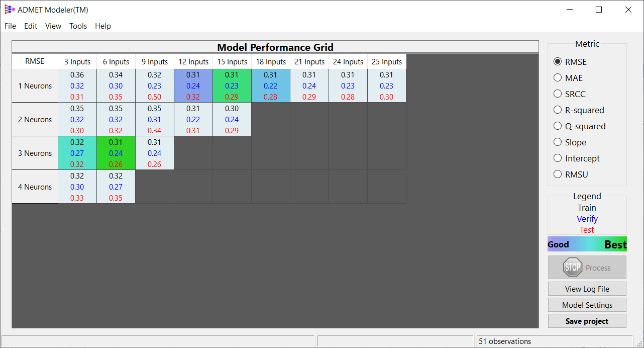Click the '12 Inputs' column header
This screenshot has width=644, height=348.
click(193, 62)
